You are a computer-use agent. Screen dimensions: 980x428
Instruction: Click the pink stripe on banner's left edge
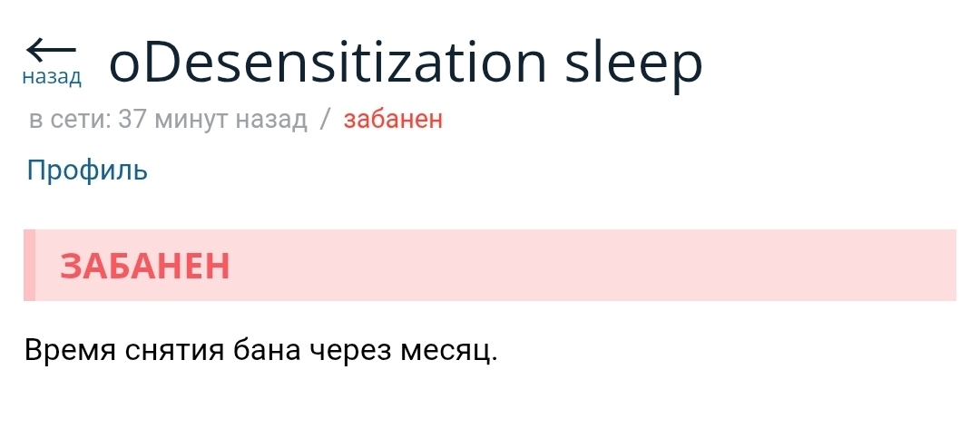click(x=29, y=266)
